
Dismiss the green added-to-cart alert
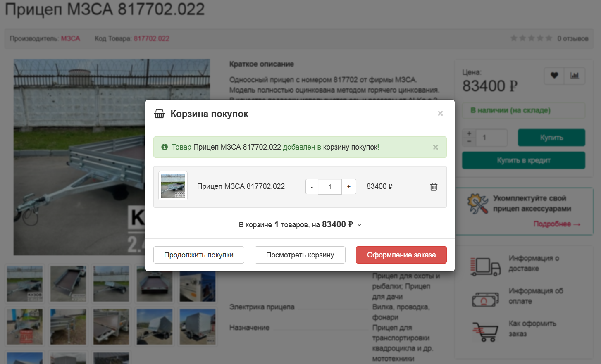pyautogui.click(x=435, y=147)
